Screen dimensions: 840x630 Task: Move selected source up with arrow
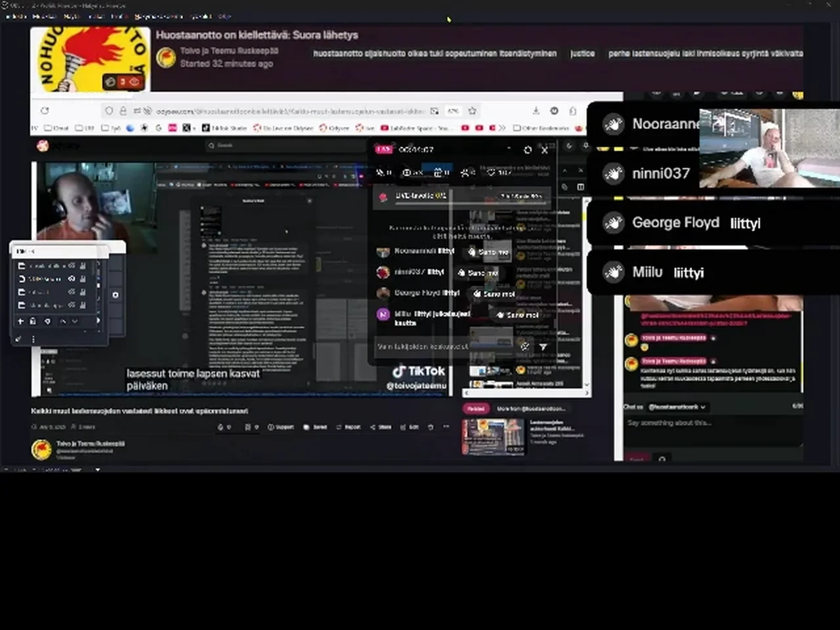(x=63, y=321)
